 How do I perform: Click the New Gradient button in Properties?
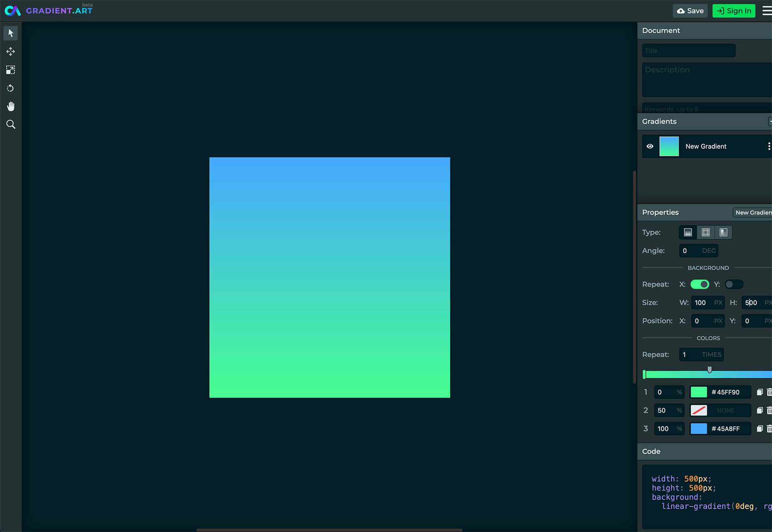[752, 212]
